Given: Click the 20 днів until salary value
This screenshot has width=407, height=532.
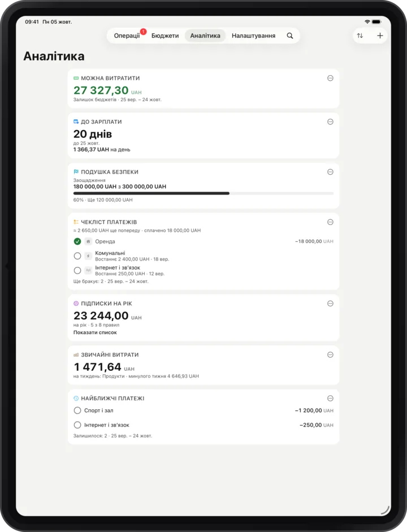Looking at the screenshot, I should pyautogui.click(x=93, y=134).
